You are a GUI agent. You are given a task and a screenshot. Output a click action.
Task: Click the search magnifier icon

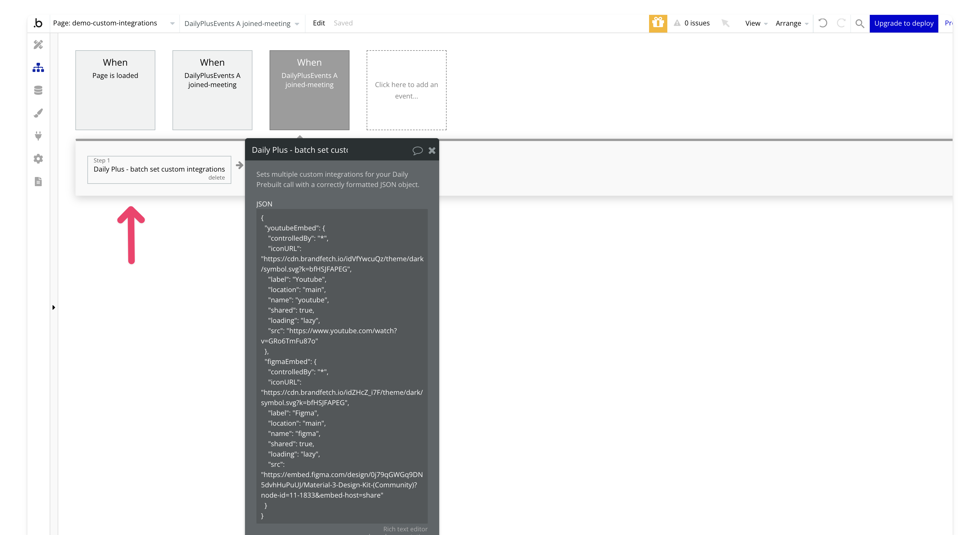point(859,24)
